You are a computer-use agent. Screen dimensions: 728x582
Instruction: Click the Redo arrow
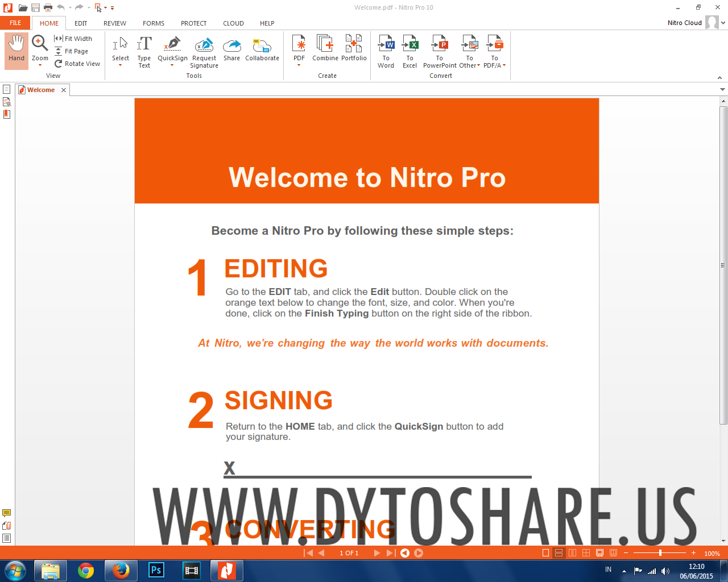click(79, 7)
